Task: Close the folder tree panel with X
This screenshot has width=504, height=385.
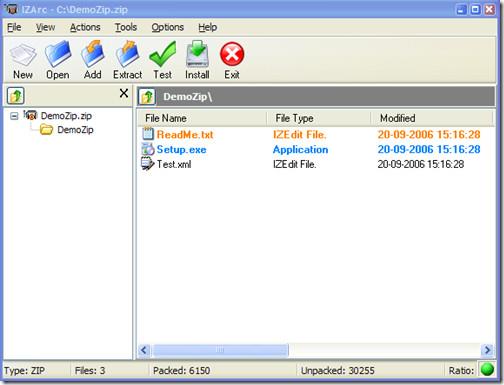Action: (124, 93)
